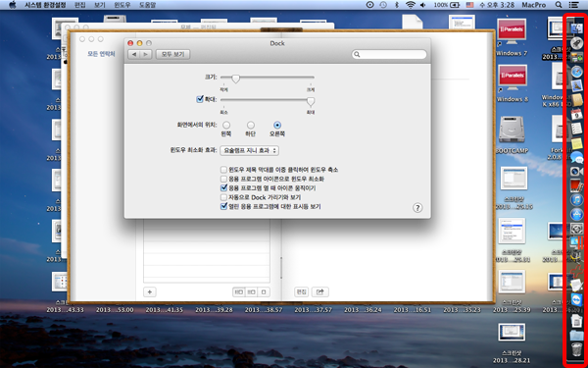Open the Windows 7 Parallels desktop icon
This screenshot has width=588, height=368.
[x=512, y=36]
